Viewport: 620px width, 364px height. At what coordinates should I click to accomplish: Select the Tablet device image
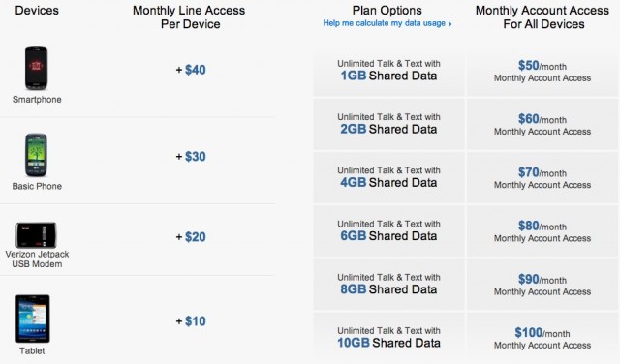[33, 318]
